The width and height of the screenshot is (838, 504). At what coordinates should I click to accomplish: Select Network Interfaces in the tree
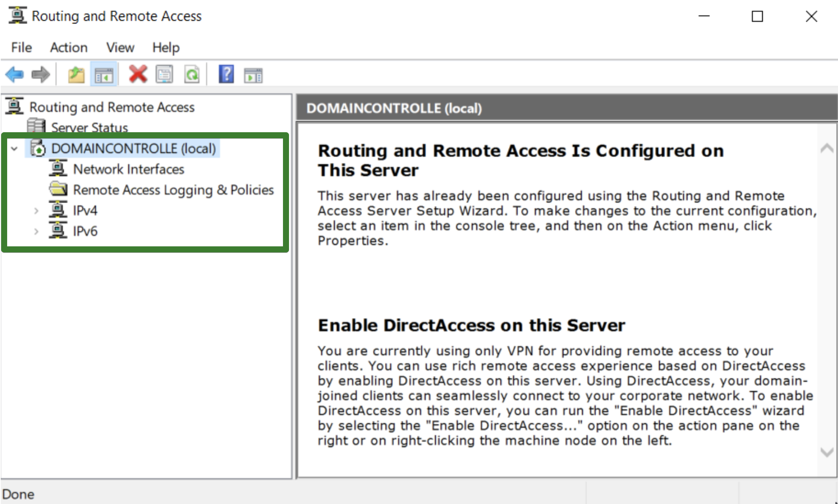pyautogui.click(x=129, y=169)
